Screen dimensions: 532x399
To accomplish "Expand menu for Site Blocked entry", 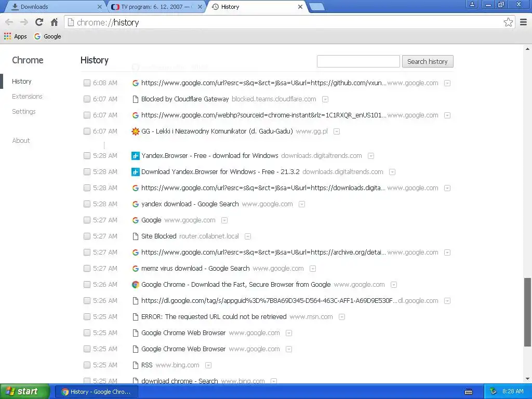I will (248, 236).
